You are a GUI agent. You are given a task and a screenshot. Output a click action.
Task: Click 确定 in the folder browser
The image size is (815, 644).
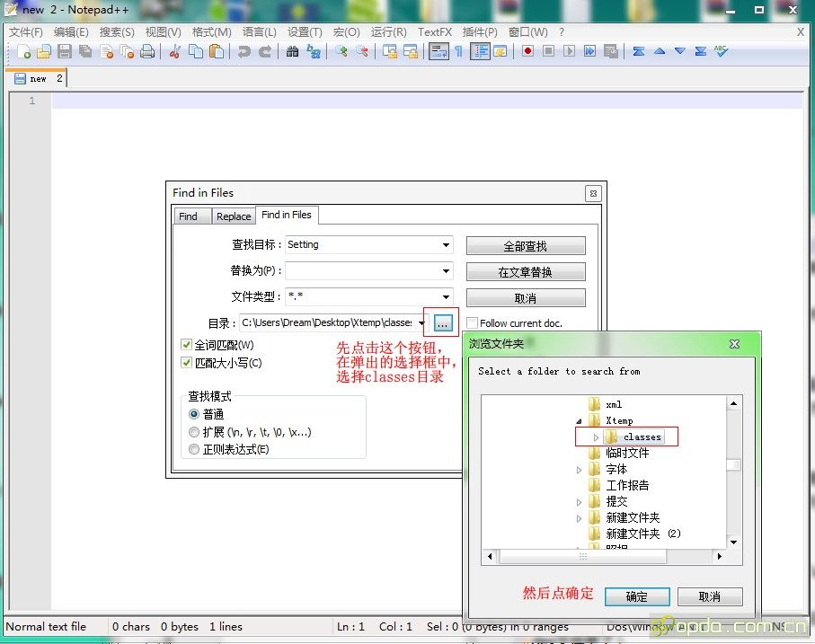click(x=636, y=596)
